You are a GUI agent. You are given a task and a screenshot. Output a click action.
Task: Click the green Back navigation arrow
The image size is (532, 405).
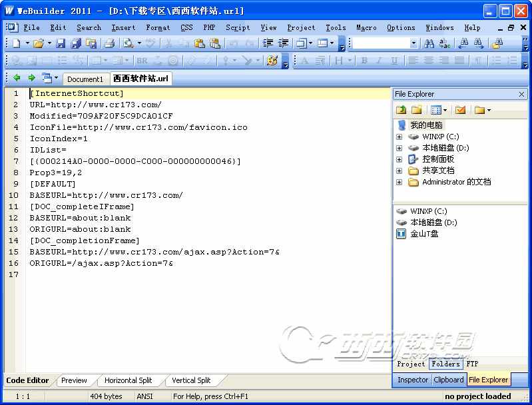tap(17, 78)
